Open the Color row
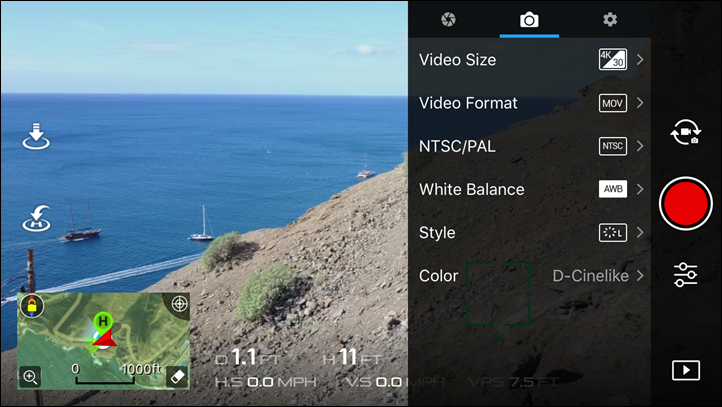The height and width of the screenshot is (407, 722). tap(530, 276)
